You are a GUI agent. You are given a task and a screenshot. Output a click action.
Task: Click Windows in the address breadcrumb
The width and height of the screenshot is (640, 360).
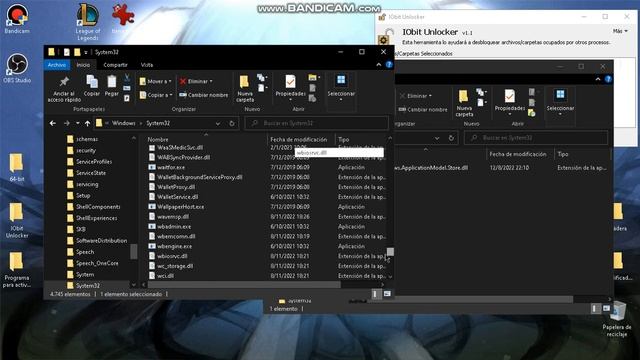[124, 123]
